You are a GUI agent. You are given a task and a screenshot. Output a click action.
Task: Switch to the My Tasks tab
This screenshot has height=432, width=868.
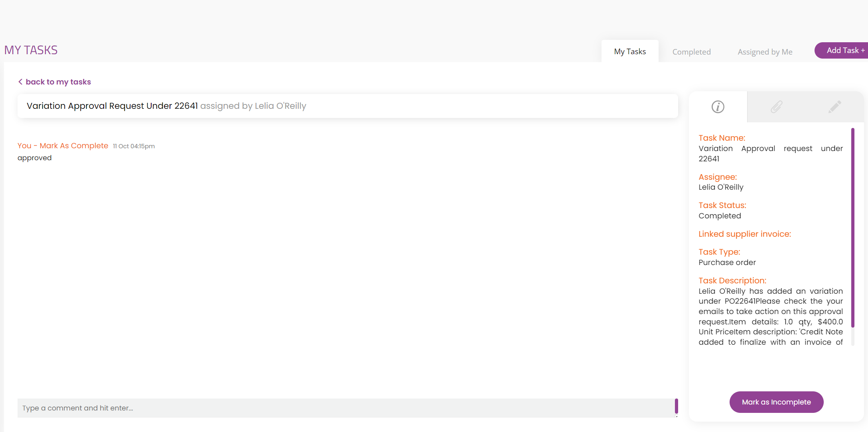click(629, 51)
